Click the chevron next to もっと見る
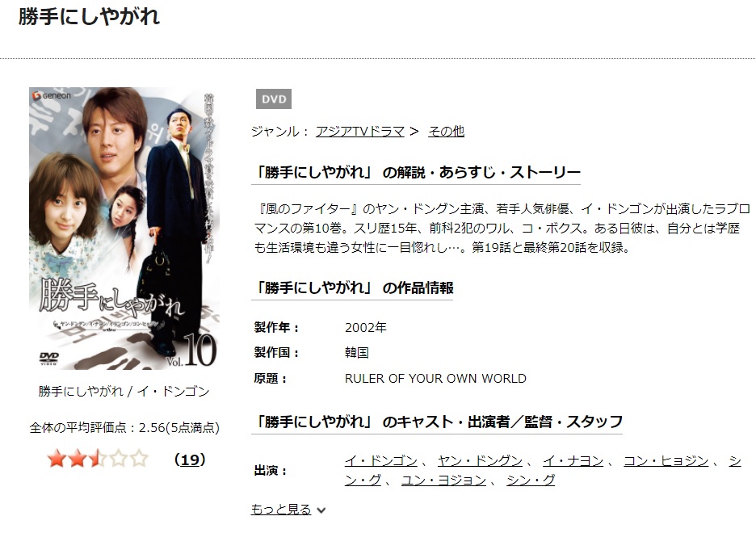 321,510
